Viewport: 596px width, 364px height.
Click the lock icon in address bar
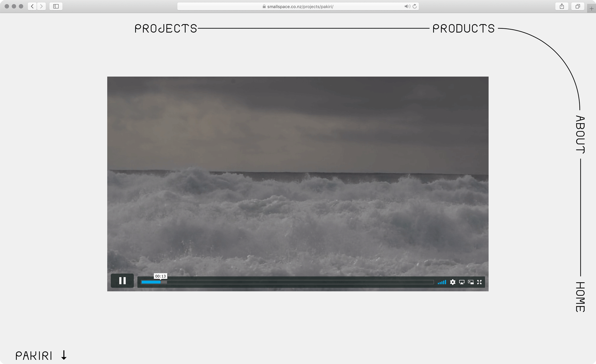coord(264,6)
